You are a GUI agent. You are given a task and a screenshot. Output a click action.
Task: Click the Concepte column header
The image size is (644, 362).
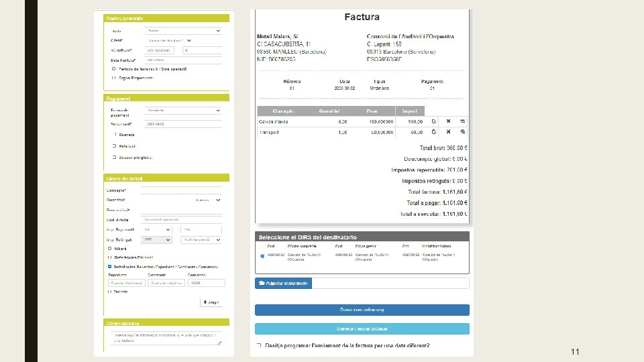283,111
